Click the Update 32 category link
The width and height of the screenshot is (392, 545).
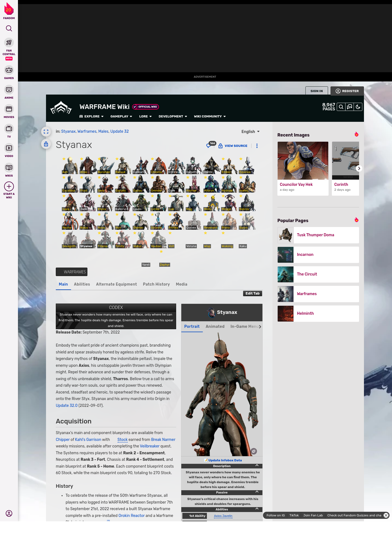click(120, 131)
